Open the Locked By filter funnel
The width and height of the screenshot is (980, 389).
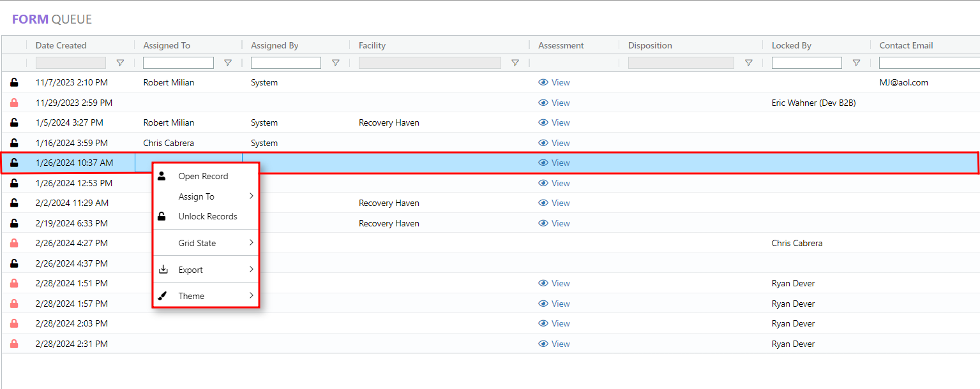856,62
